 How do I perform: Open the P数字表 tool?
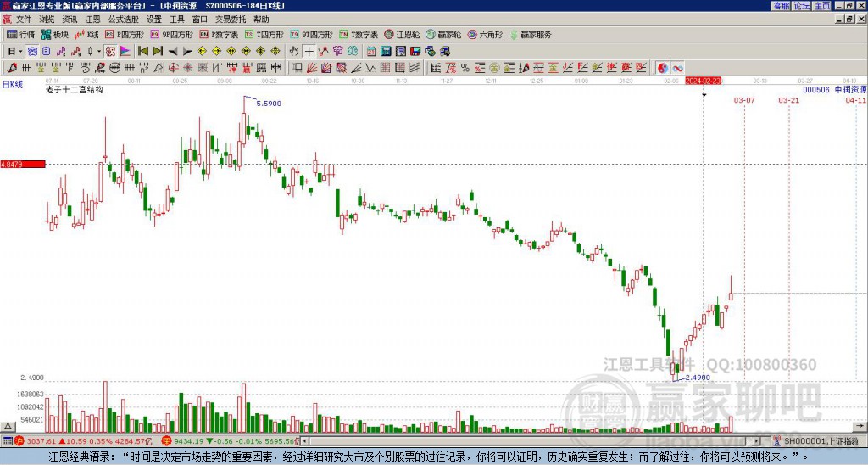pos(220,34)
